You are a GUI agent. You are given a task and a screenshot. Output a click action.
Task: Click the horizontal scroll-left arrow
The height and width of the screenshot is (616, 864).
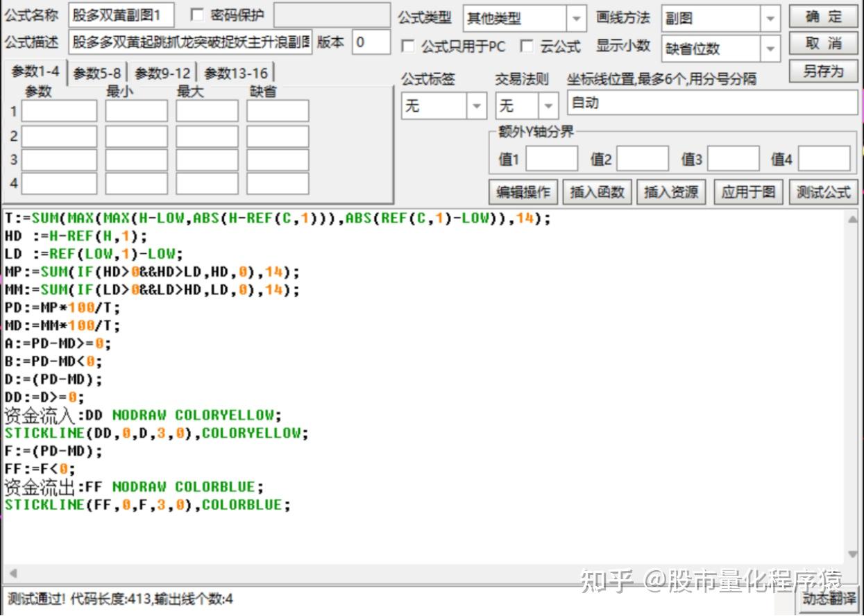12,574
